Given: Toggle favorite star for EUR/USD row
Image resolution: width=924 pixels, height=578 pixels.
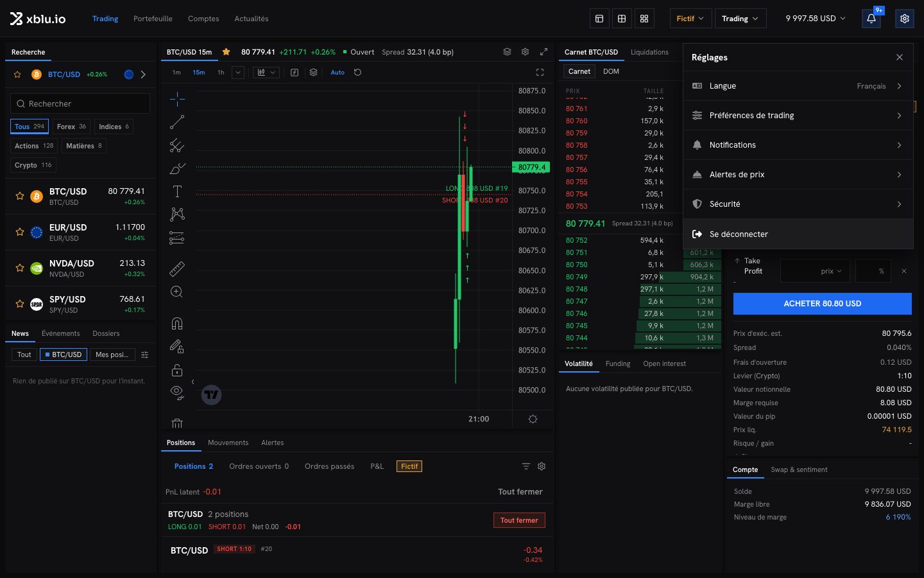Looking at the screenshot, I should (x=20, y=232).
